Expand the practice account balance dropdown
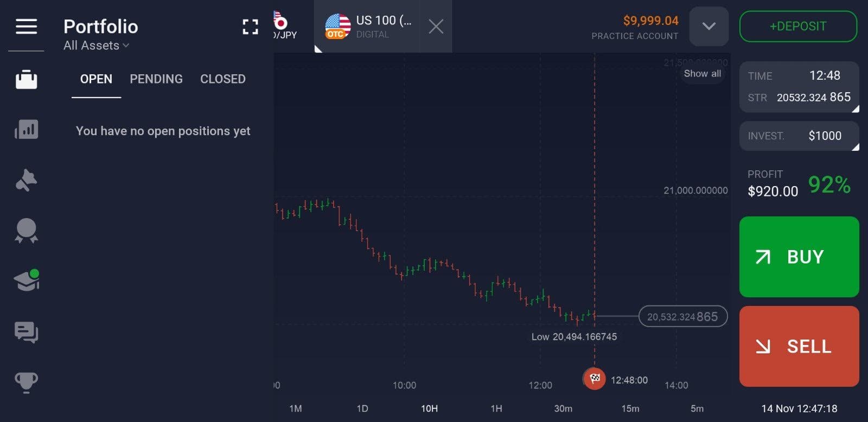 [x=709, y=26]
